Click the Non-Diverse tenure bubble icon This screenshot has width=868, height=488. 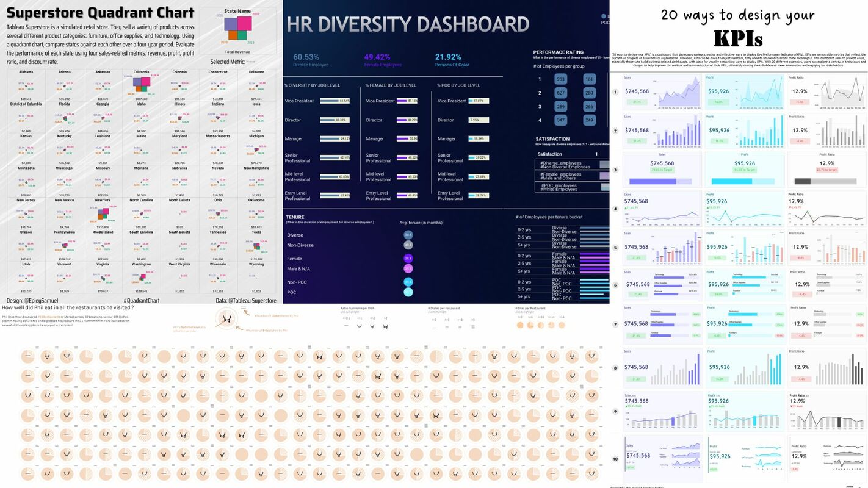(408, 245)
